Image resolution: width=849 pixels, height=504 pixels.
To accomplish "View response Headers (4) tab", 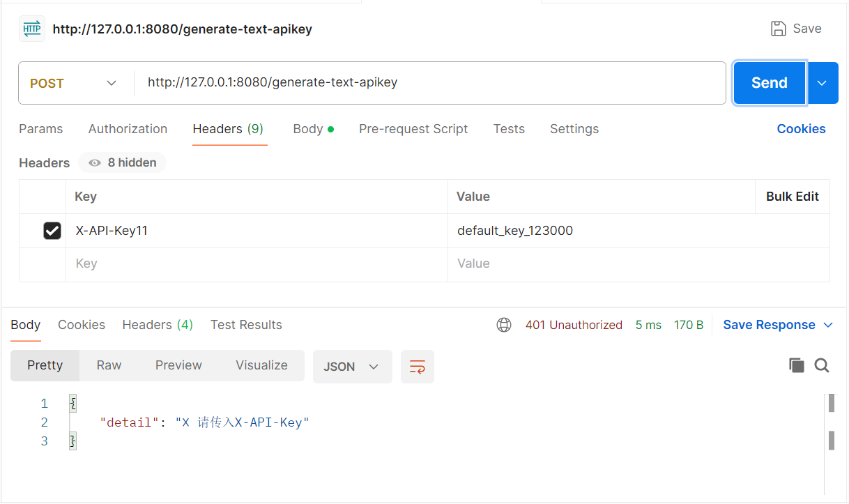I will coord(158,325).
